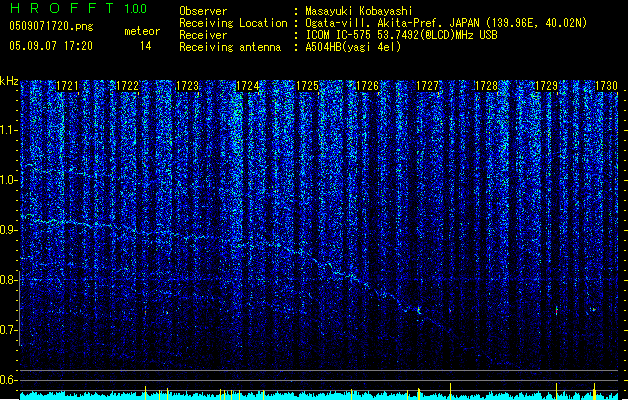
Task: Click the 1.0 frequency axis label
Action: (x=8, y=180)
